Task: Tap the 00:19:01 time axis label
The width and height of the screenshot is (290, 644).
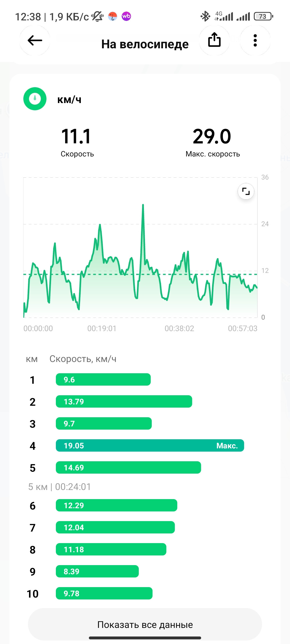Action: (x=102, y=328)
